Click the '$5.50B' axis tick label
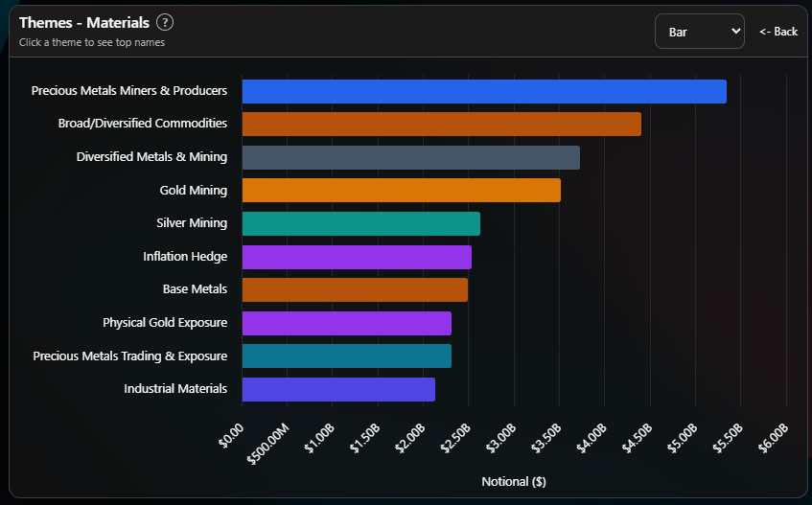 (x=727, y=438)
